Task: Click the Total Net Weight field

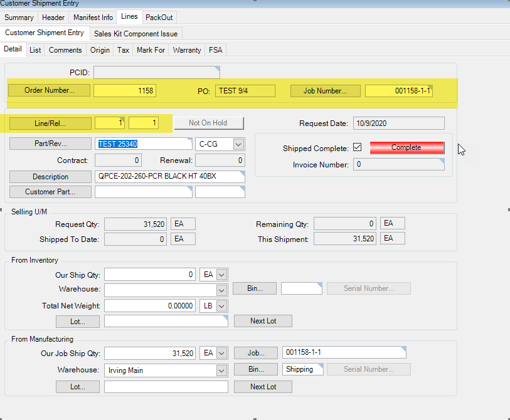Action: click(150, 306)
